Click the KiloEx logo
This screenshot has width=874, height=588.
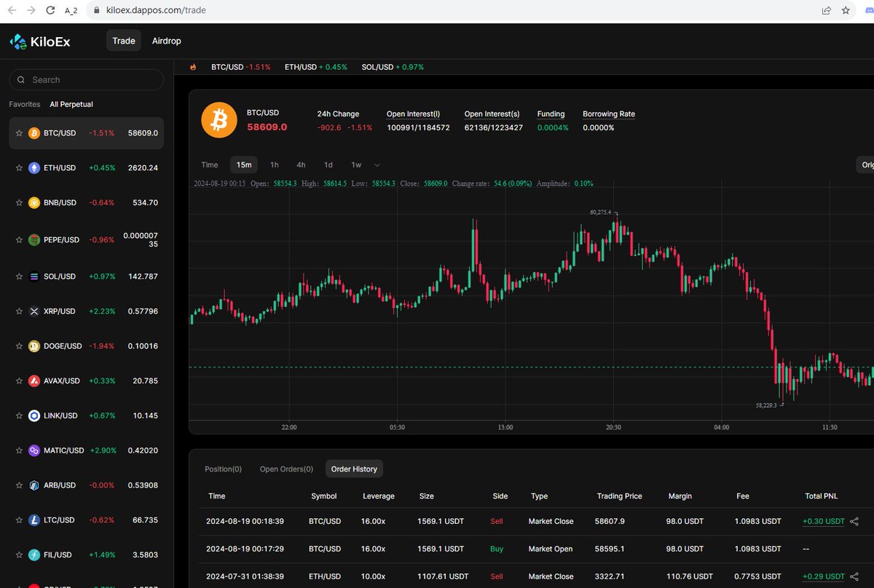pyautogui.click(x=39, y=41)
